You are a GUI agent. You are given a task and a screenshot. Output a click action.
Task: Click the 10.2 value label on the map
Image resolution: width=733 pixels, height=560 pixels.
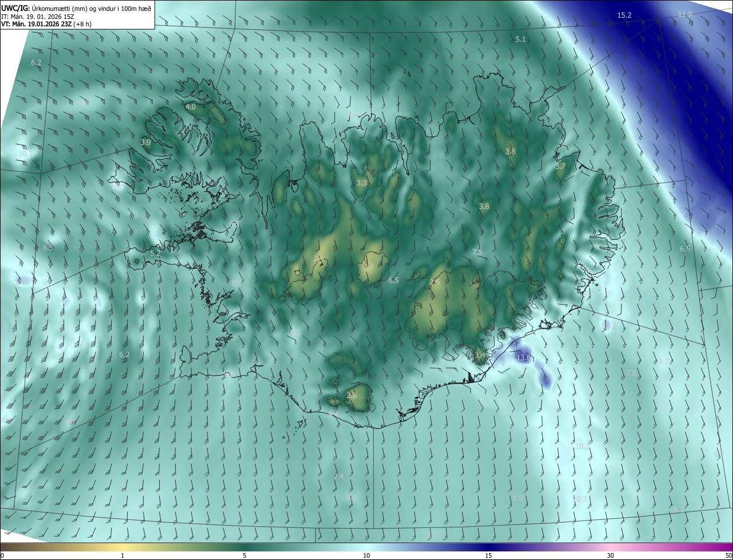(x=582, y=446)
